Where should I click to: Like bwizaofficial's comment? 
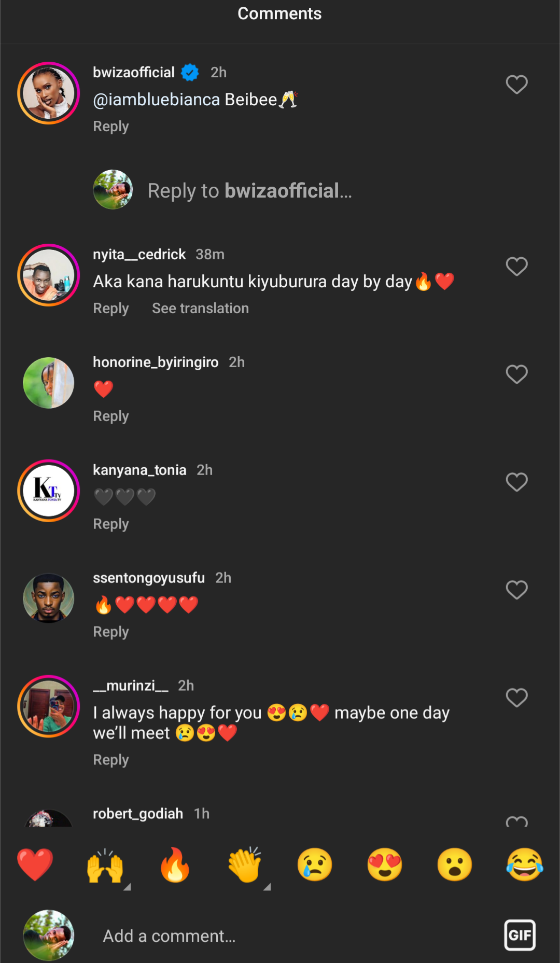[516, 85]
